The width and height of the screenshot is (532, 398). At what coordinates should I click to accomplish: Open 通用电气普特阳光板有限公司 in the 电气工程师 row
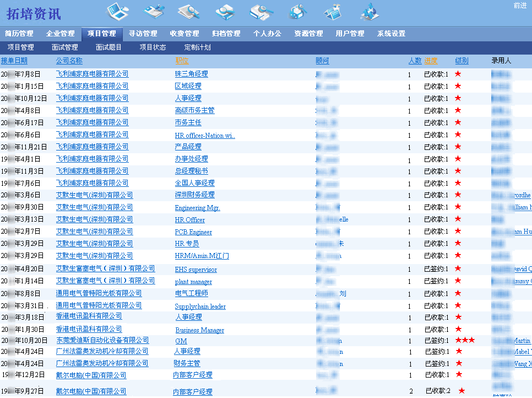(99, 293)
